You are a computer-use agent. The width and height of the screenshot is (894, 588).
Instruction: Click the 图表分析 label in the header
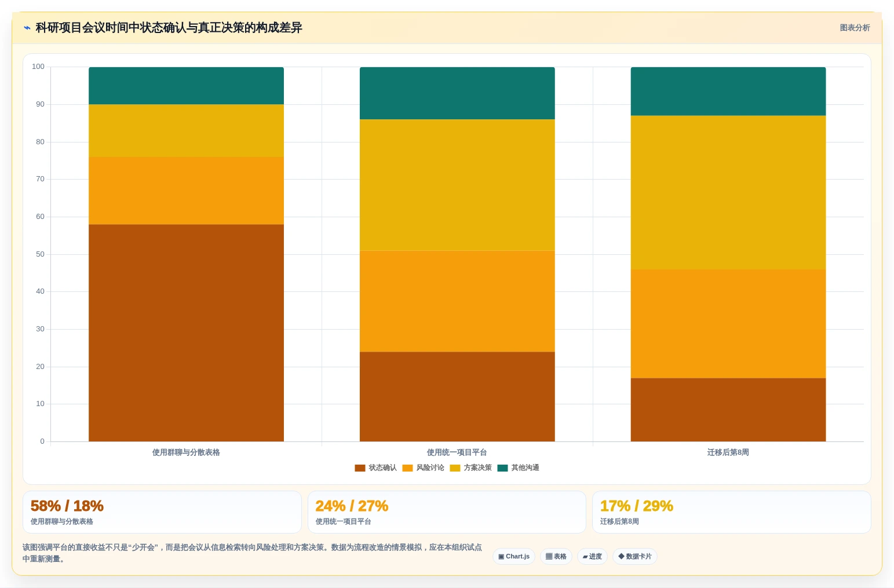pos(855,28)
